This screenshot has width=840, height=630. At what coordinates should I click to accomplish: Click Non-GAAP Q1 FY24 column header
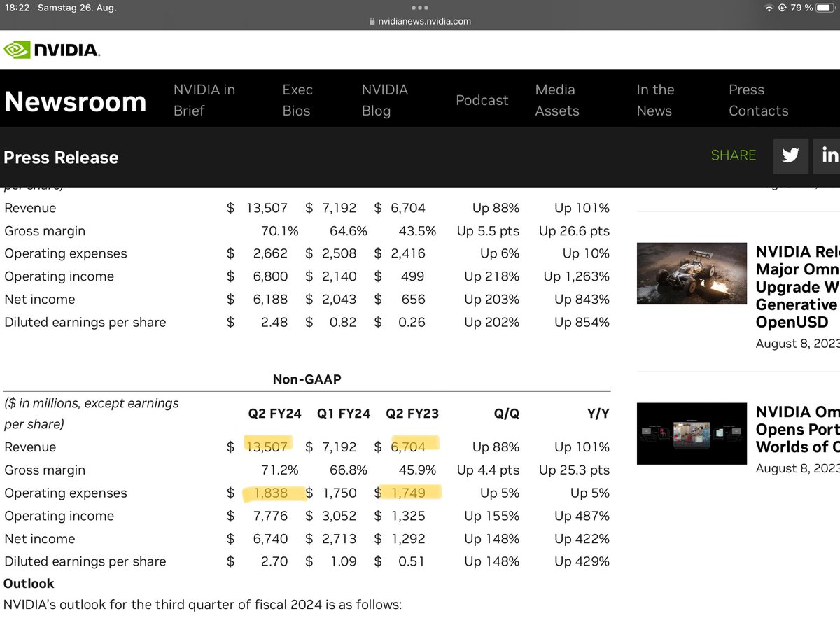(x=344, y=414)
